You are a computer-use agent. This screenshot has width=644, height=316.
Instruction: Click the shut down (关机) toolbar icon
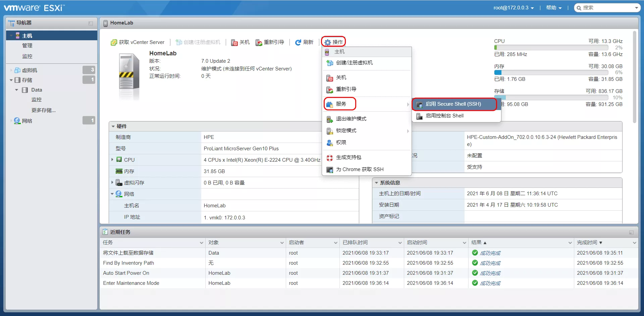[234, 43]
